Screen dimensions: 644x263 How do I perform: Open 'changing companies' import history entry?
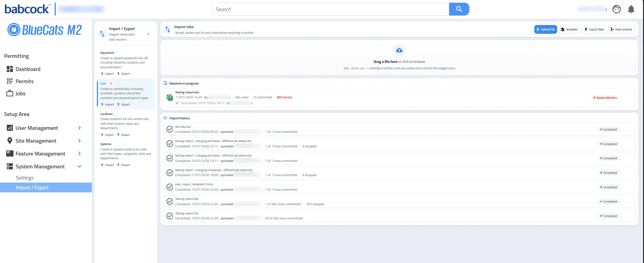click(399, 173)
